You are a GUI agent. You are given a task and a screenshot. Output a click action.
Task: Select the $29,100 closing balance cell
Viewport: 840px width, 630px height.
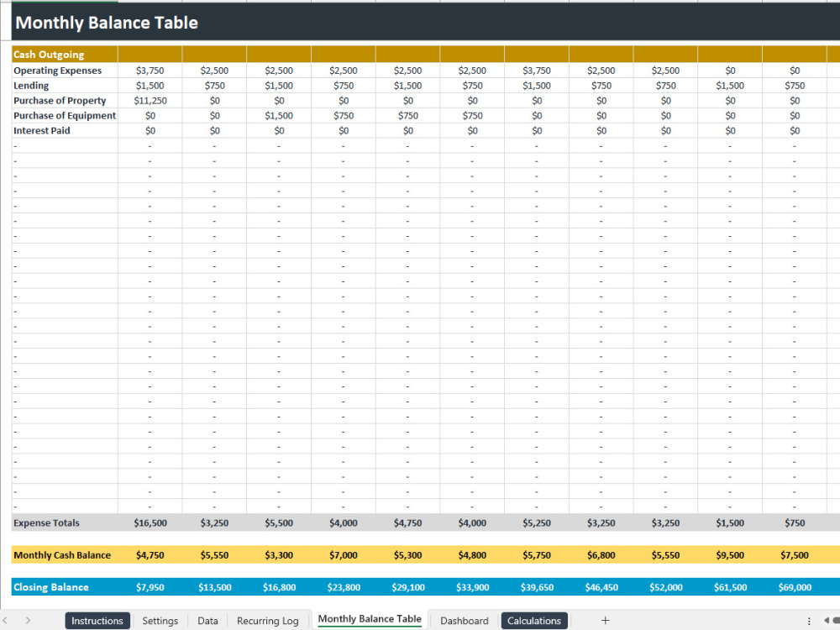tap(407, 587)
